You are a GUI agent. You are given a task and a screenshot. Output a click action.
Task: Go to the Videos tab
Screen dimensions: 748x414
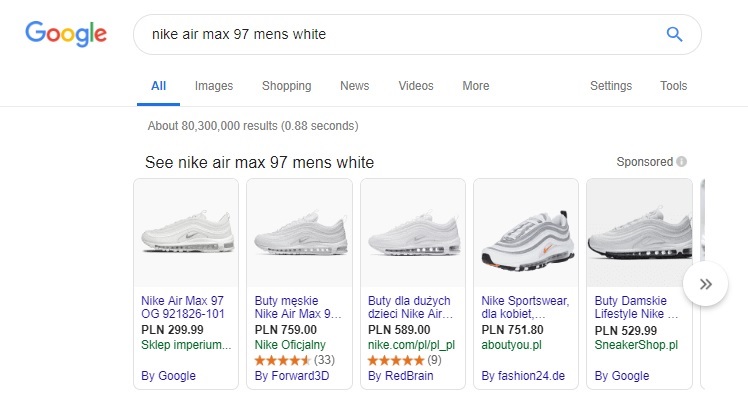point(416,86)
